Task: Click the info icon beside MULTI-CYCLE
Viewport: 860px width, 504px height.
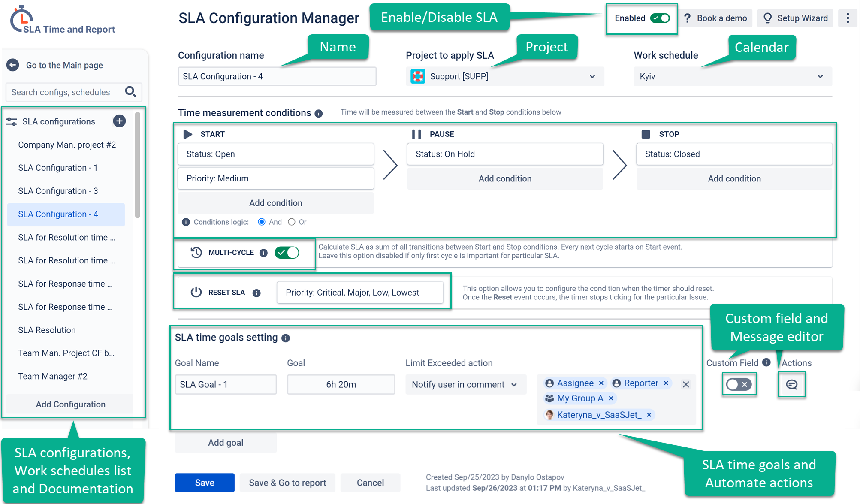Action: pos(264,253)
